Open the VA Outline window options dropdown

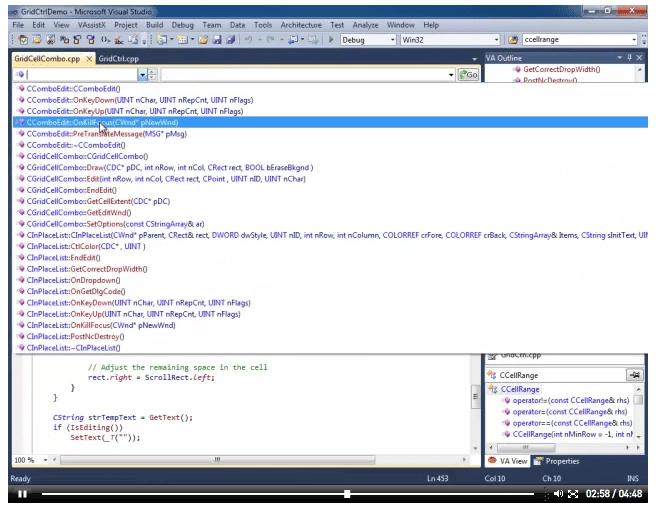tap(620, 58)
